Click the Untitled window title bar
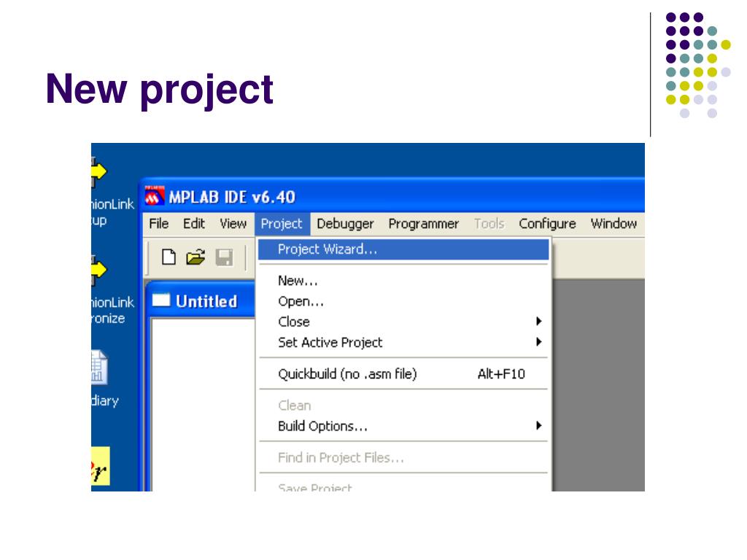 pyautogui.click(x=201, y=300)
